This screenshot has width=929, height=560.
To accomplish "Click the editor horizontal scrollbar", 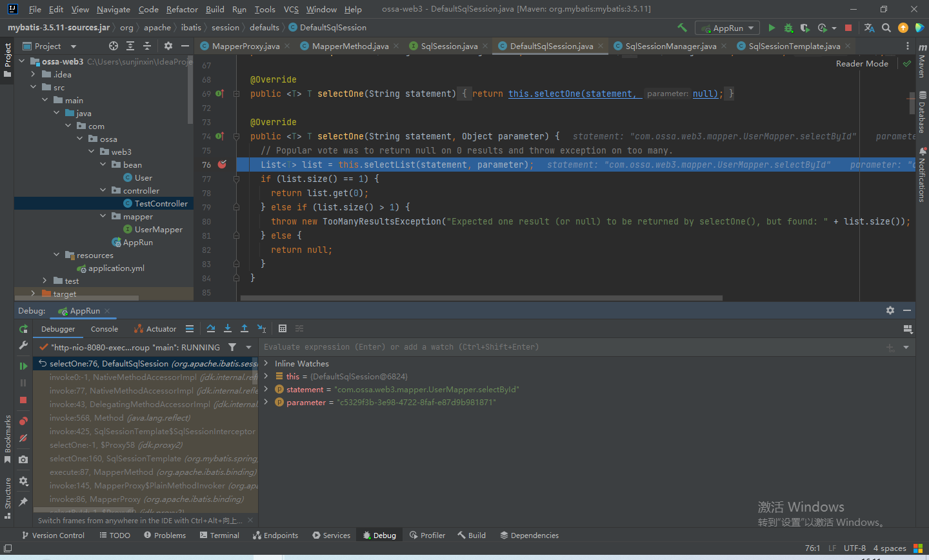I will pos(481,298).
